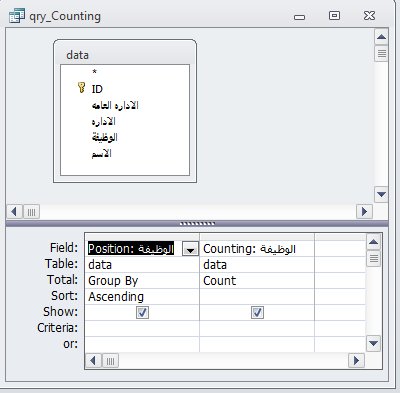This screenshot has width=400, height=393.
Task: Click right arrow of design grid horizontal scrollbar
Action: (356, 361)
